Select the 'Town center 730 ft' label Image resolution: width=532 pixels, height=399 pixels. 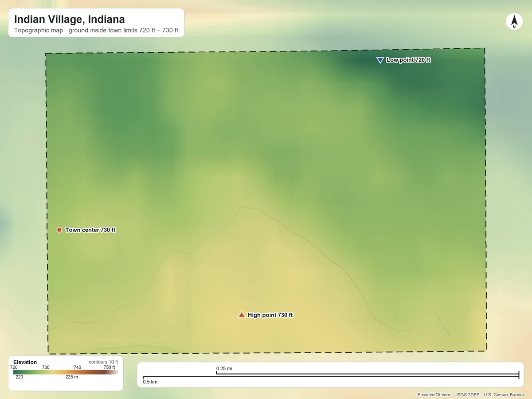(90, 230)
